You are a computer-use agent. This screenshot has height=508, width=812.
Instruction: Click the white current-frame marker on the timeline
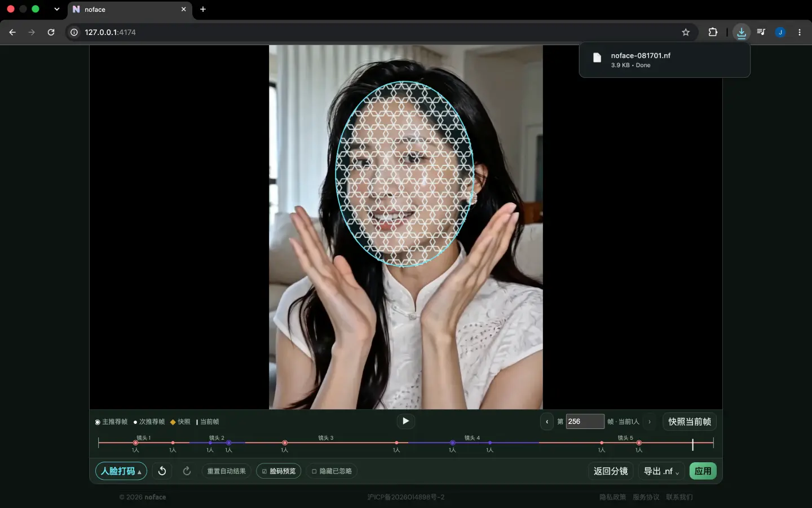[x=692, y=444]
